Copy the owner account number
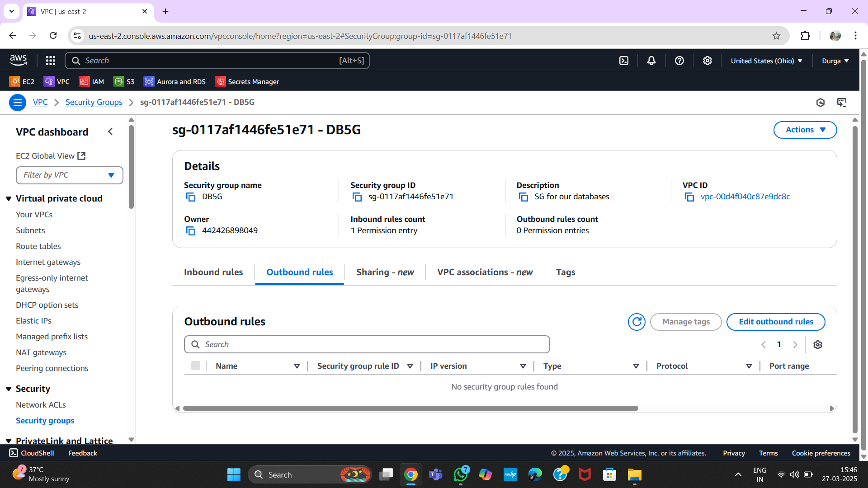Image resolution: width=868 pixels, height=488 pixels. point(191,231)
